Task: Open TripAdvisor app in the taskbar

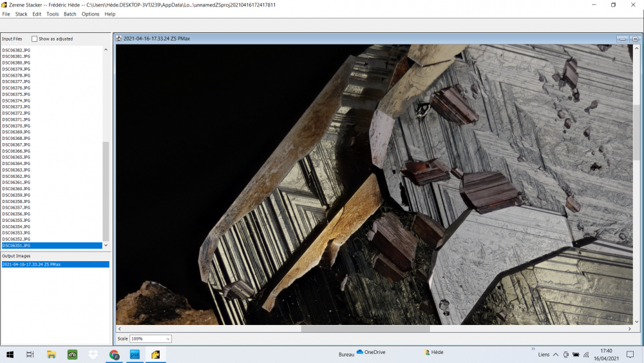Action: [x=72, y=354]
